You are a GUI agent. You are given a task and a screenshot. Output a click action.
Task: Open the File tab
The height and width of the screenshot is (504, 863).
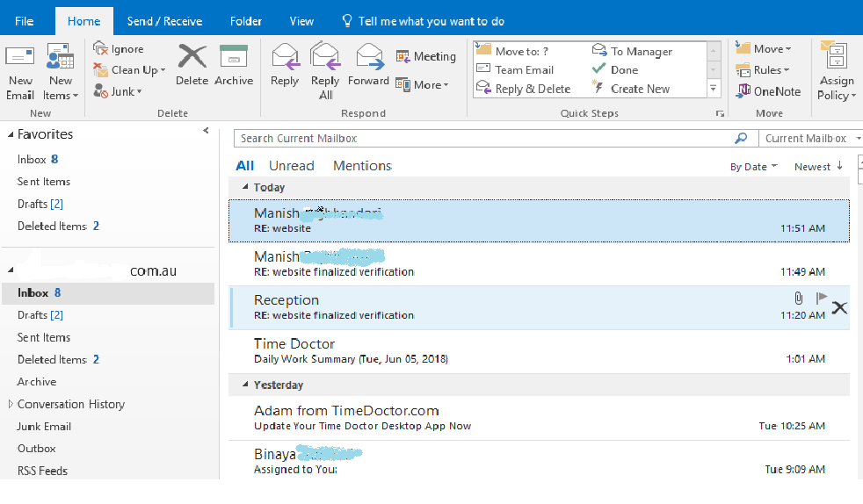pos(25,21)
